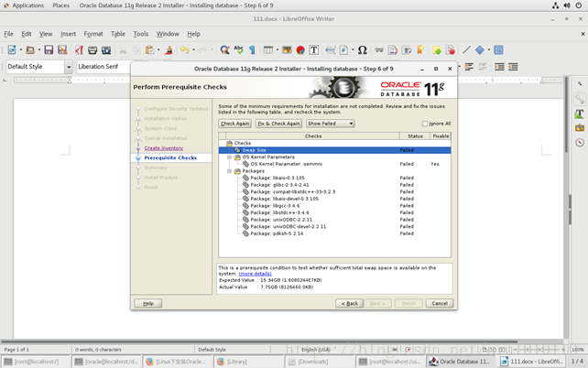
Task: Select the Package: pdksh-5.2.14 row
Action: click(334, 233)
